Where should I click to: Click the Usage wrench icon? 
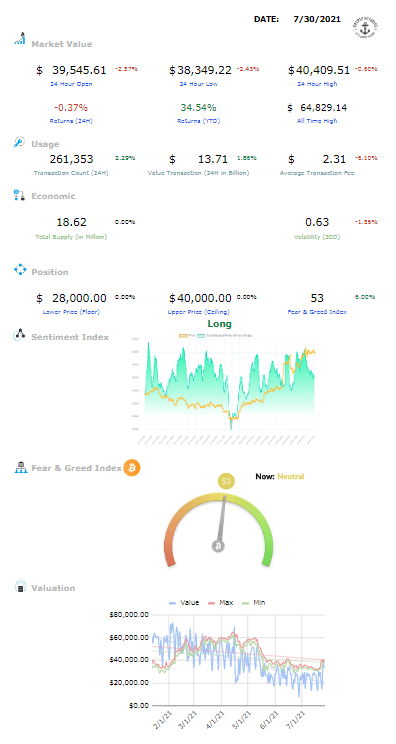coord(19,142)
